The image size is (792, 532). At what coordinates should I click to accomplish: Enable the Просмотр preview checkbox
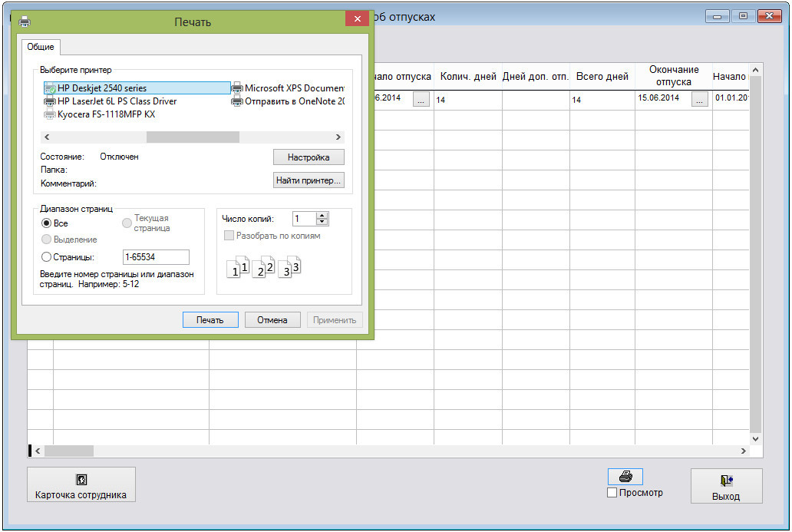tap(612, 493)
